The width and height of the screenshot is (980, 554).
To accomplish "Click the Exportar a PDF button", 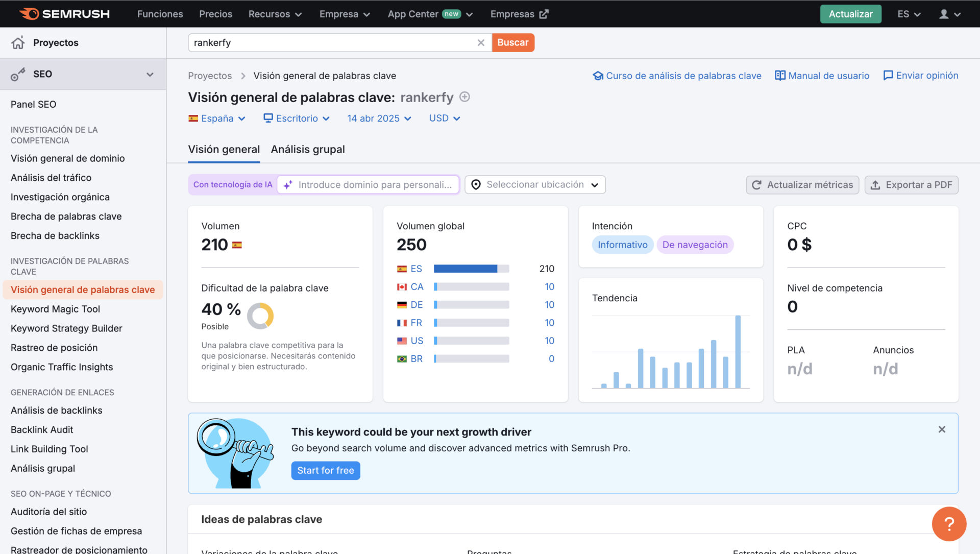I will pyautogui.click(x=912, y=185).
